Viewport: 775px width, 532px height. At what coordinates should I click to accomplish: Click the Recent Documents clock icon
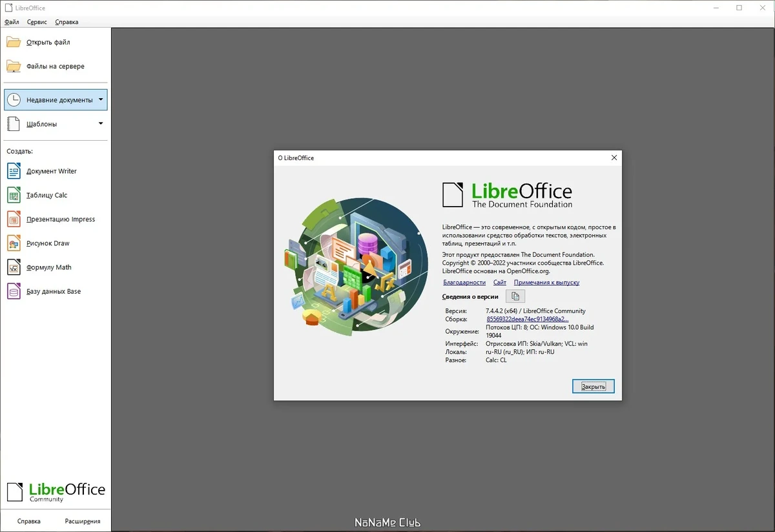[14, 100]
